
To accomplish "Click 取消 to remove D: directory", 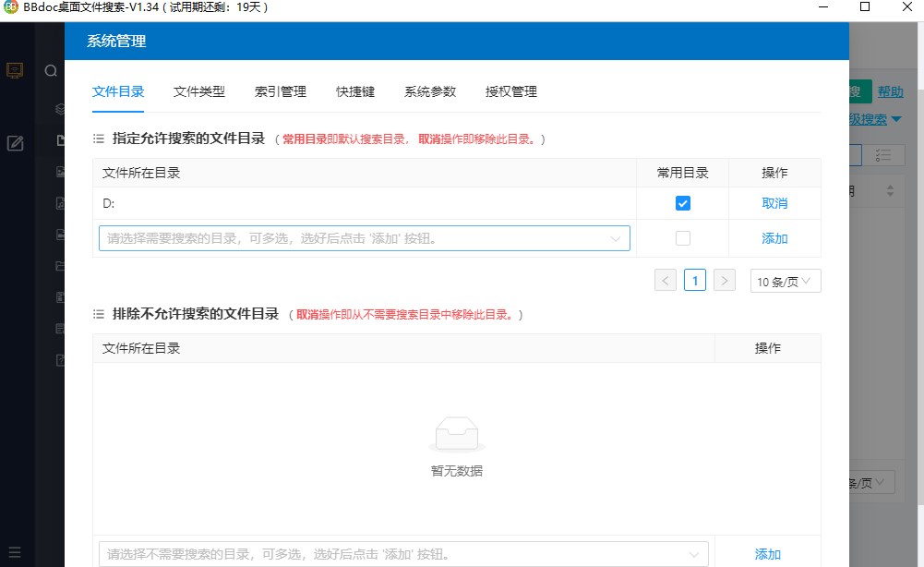I will [774, 203].
